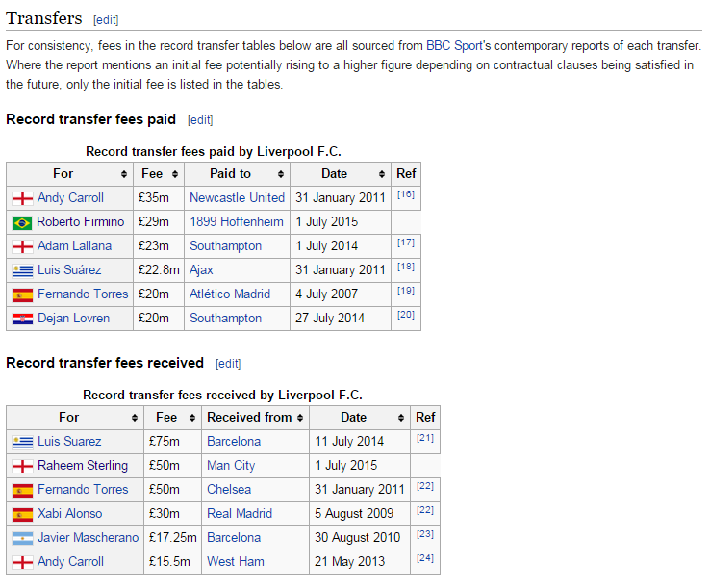Open Barcelona link in Luis Suarez row
The image size is (710, 588).
pyautogui.click(x=234, y=441)
